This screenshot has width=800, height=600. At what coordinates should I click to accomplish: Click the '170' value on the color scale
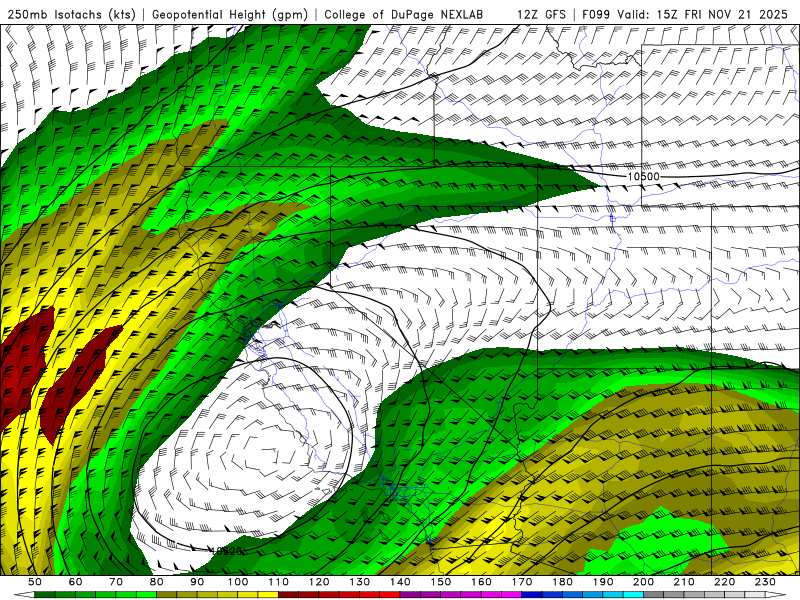[522, 582]
